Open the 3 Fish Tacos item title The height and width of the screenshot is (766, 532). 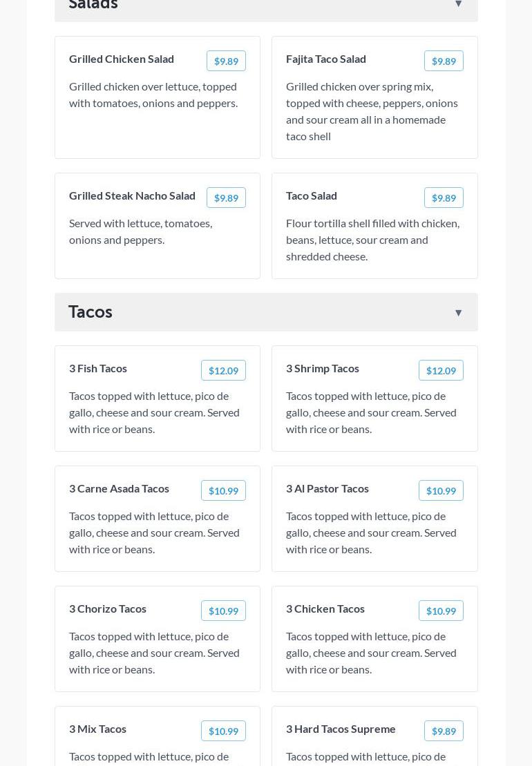coord(98,369)
